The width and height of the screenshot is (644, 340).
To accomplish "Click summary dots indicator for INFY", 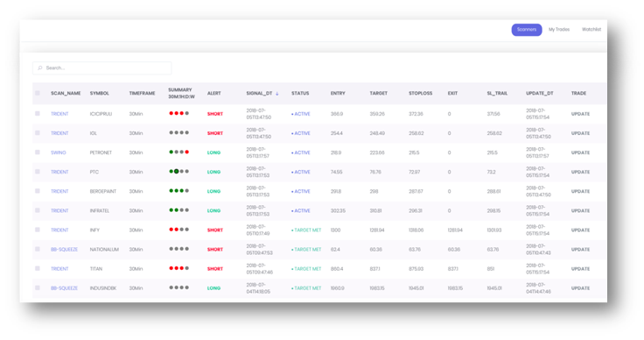I will tap(179, 230).
